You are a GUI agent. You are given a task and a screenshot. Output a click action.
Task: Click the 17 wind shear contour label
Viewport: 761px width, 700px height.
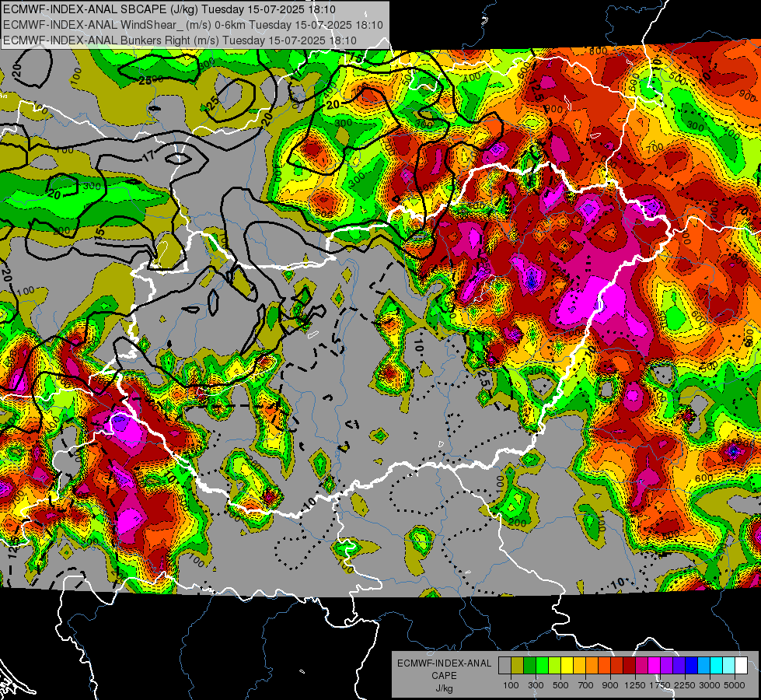coord(148,156)
